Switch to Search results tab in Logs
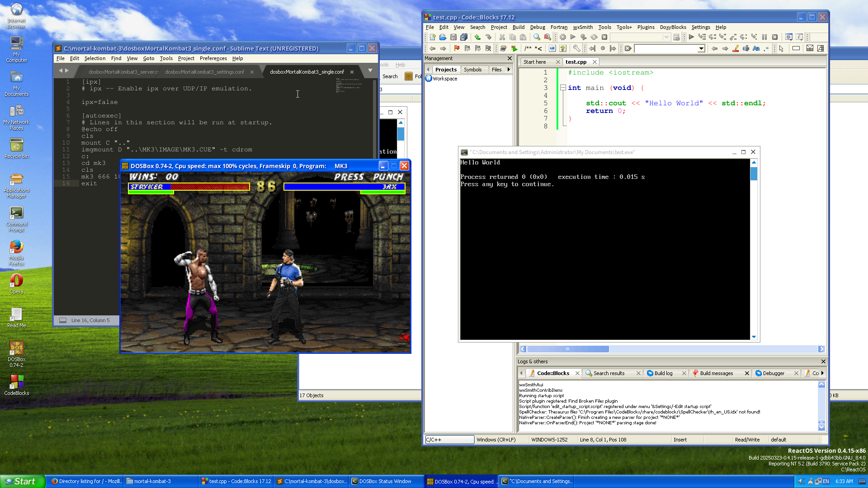The width and height of the screenshot is (868, 488). (609, 373)
